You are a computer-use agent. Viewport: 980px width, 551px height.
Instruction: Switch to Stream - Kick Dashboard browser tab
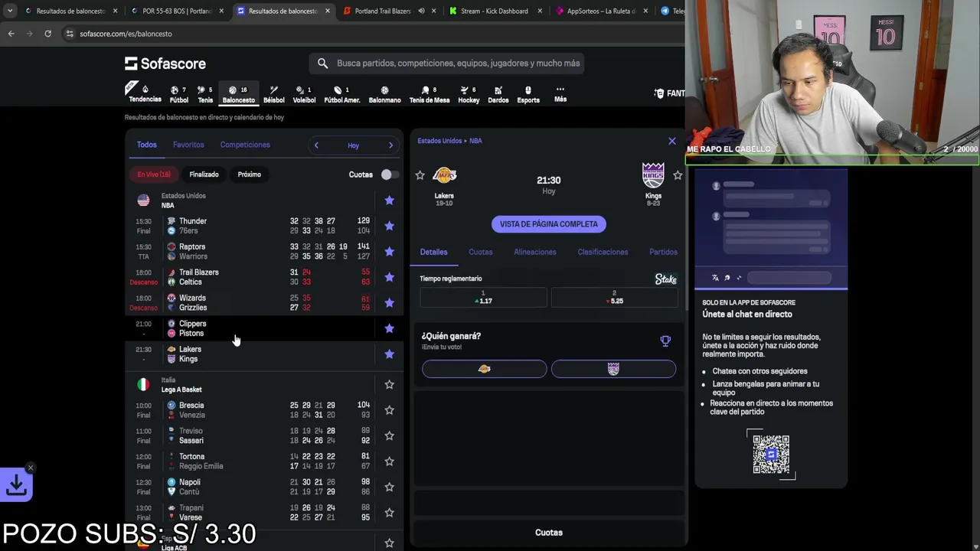(494, 11)
